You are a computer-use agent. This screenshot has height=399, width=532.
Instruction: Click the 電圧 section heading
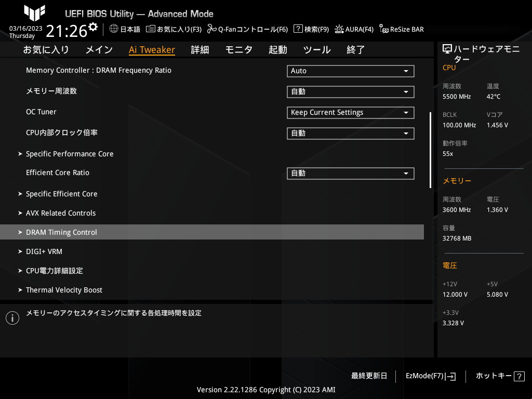[450, 265]
